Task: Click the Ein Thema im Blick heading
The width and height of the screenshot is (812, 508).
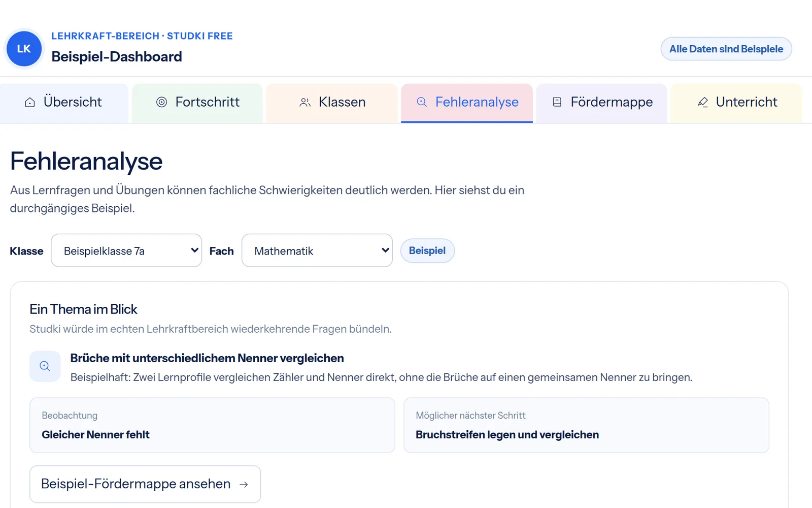Action: point(84,309)
